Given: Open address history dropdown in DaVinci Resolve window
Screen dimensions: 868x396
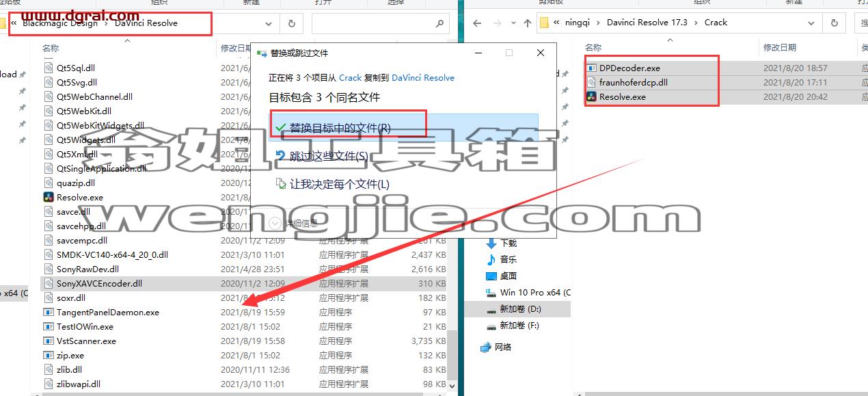Looking at the screenshot, I should [x=269, y=23].
